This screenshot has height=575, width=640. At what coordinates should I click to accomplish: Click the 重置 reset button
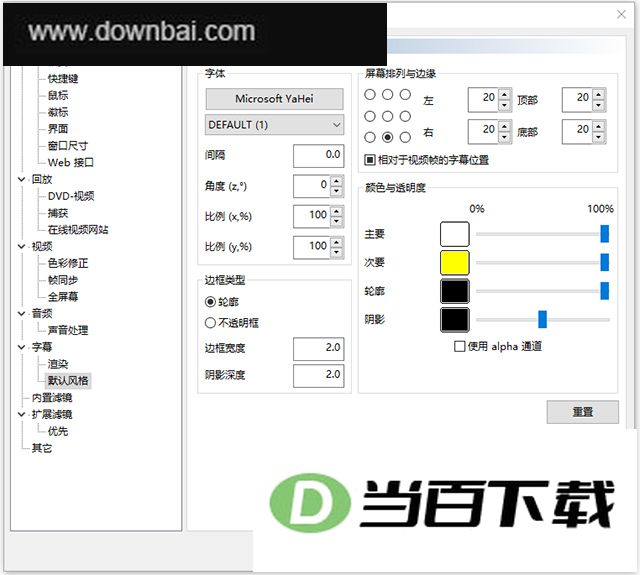[x=582, y=412]
